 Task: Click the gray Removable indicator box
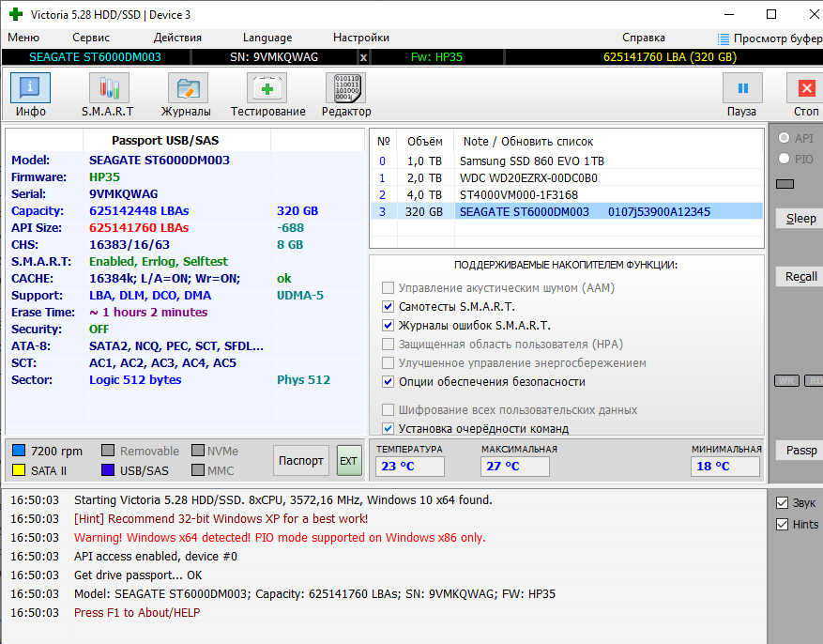(x=108, y=451)
